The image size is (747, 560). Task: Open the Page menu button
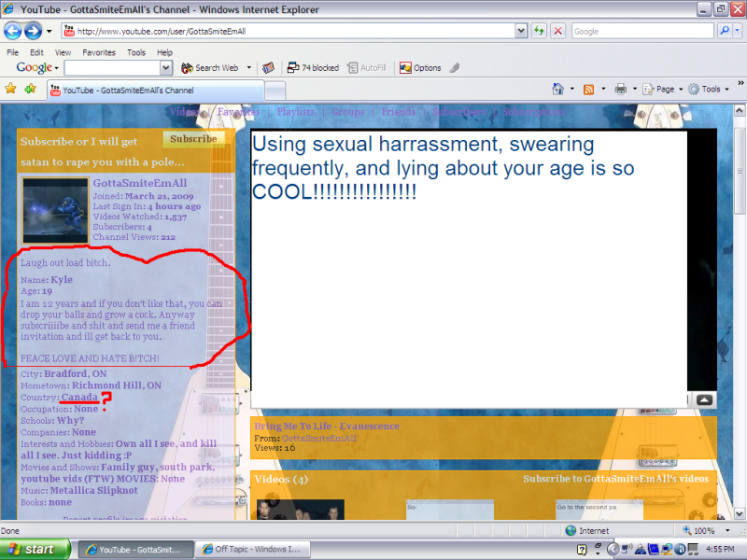662,89
